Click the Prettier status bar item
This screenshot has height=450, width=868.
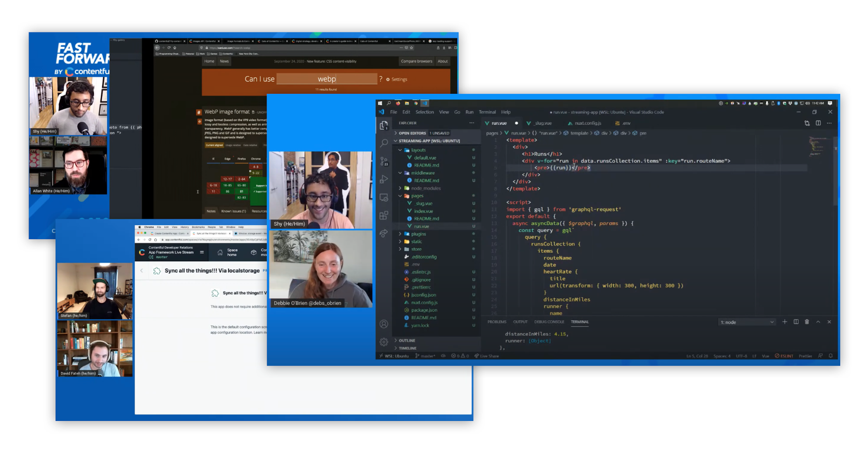coord(805,356)
